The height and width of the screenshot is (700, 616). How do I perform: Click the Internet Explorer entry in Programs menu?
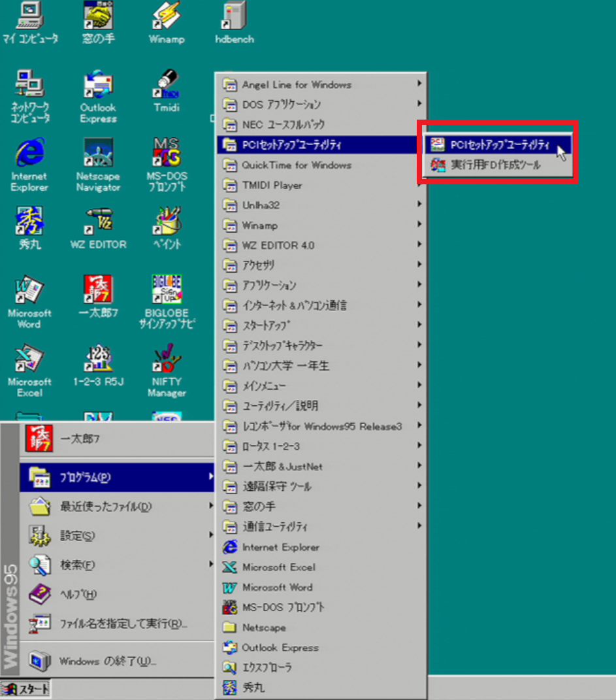[x=321, y=547]
